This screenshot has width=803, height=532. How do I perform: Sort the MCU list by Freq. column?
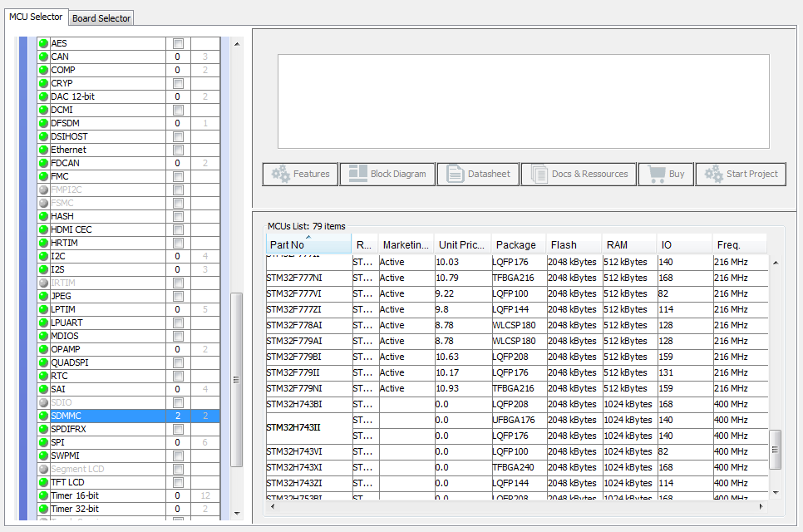click(x=740, y=244)
